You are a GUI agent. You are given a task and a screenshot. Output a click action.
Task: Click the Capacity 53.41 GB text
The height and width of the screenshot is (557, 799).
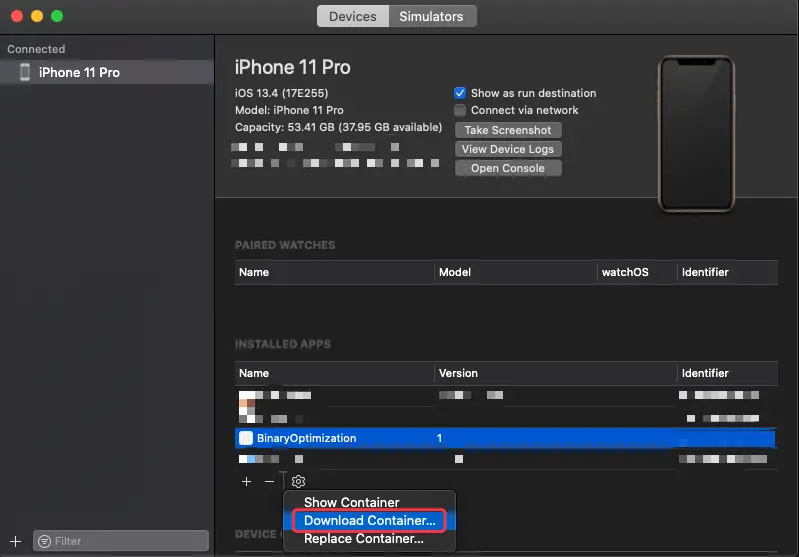click(338, 127)
